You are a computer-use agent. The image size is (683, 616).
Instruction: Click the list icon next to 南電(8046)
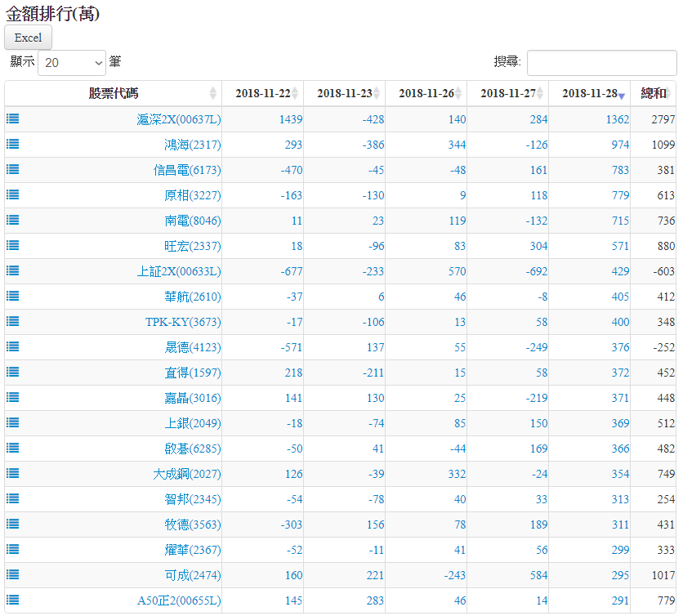(x=13, y=220)
